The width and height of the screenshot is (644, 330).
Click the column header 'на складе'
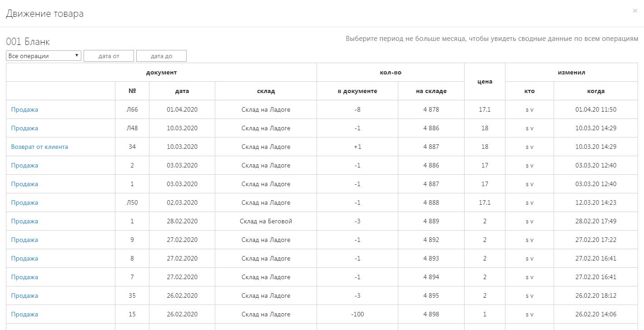pos(431,91)
